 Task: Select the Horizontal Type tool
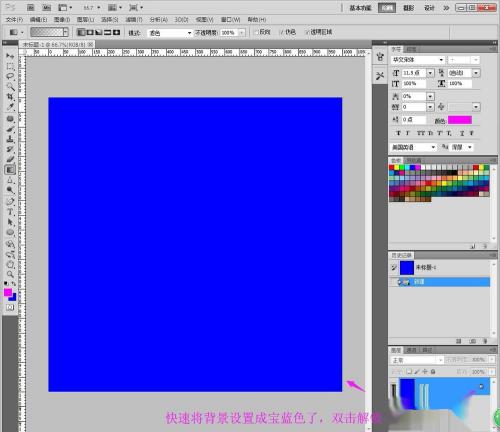[x=10, y=212]
